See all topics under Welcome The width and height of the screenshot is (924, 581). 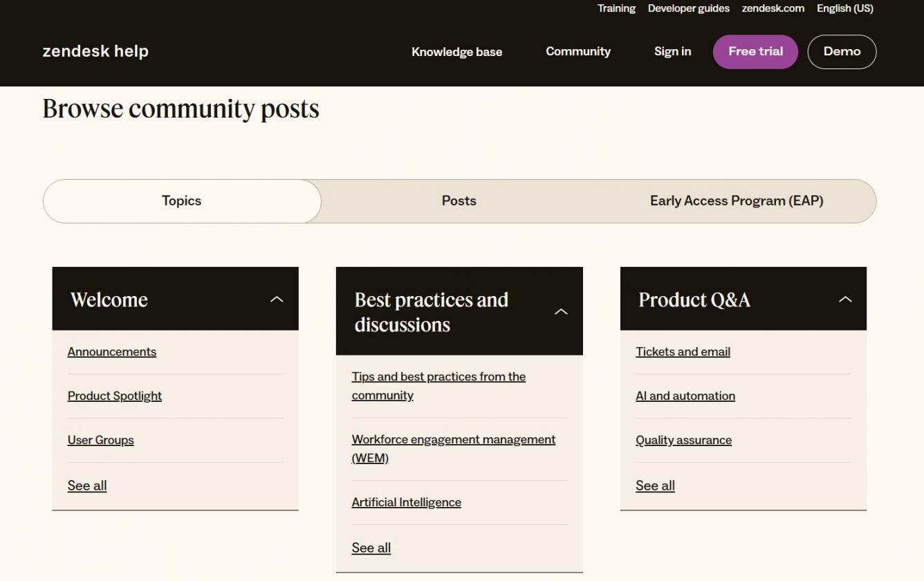click(87, 486)
